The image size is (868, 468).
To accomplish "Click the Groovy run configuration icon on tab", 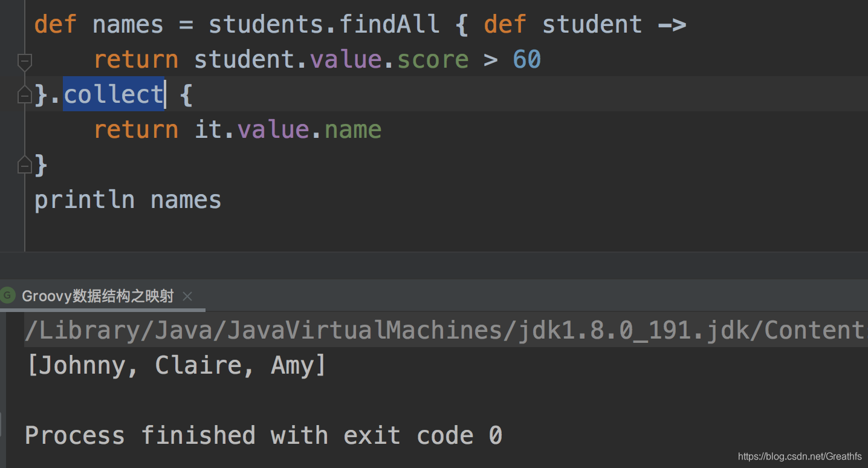I will pos(8,296).
